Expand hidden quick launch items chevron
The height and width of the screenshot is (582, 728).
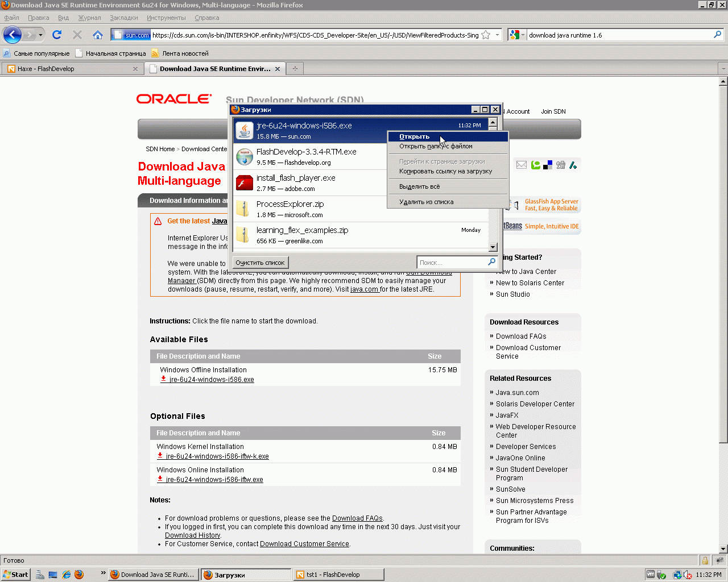pos(103,572)
